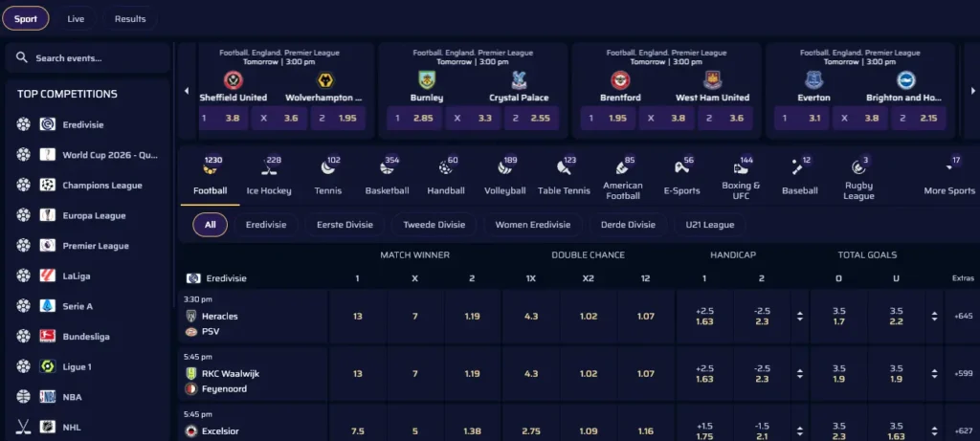The width and height of the screenshot is (980, 441).
Task: Switch to the Live tab
Action: coord(76,19)
